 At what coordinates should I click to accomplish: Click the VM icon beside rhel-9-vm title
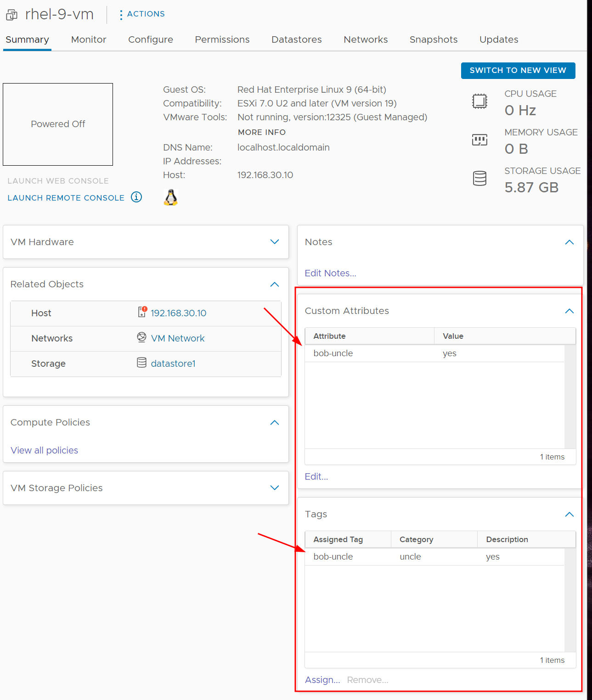pos(12,15)
